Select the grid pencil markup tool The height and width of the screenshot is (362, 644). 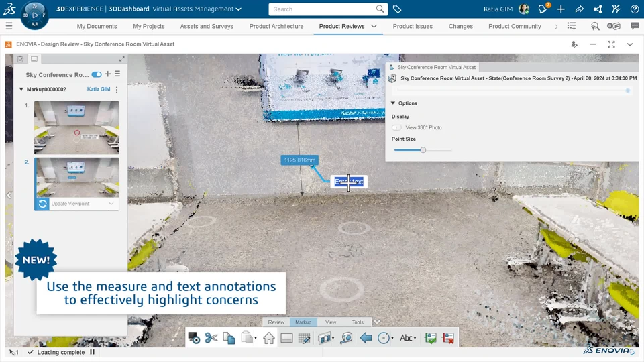(305, 338)
